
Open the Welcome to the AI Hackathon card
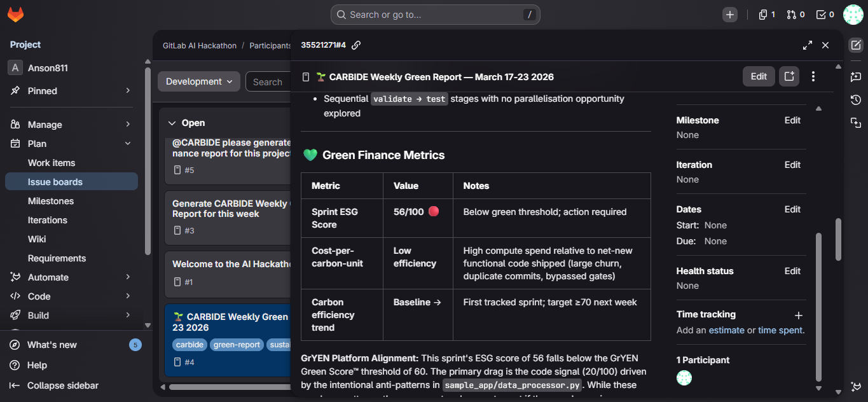[x=228, y=274]
